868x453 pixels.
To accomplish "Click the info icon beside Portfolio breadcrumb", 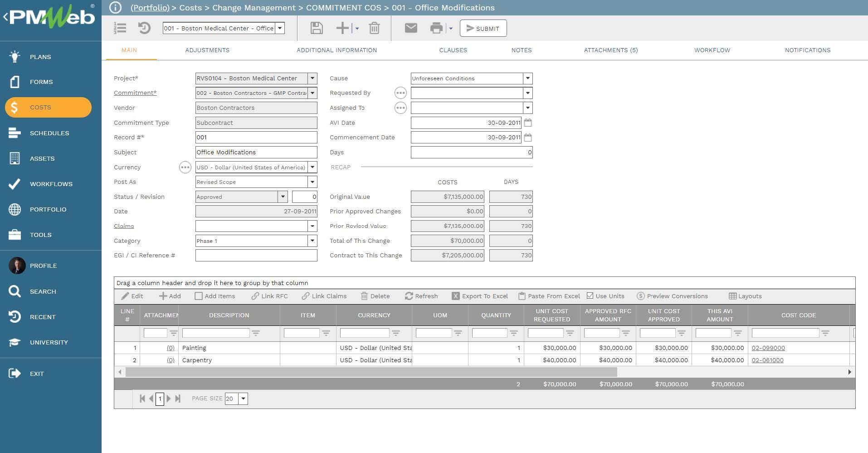I will point(116,8).
